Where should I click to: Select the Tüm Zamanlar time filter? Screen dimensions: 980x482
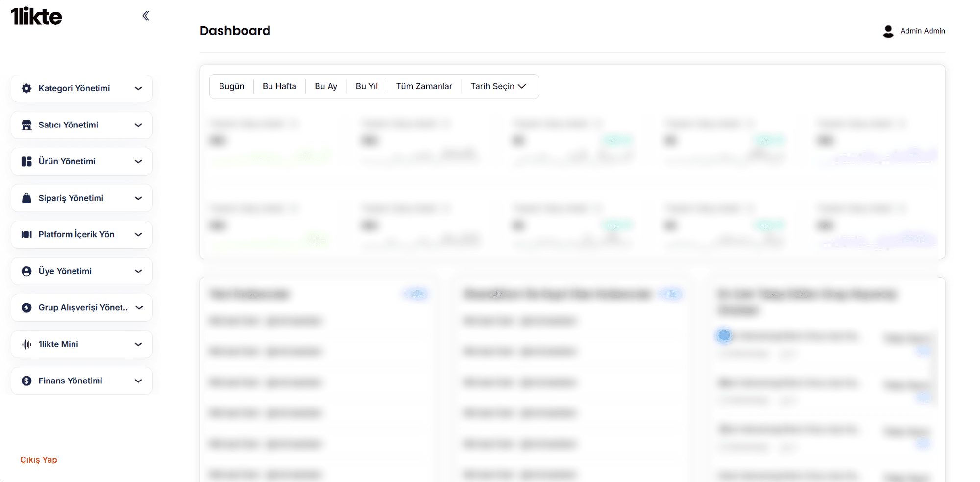424,86
